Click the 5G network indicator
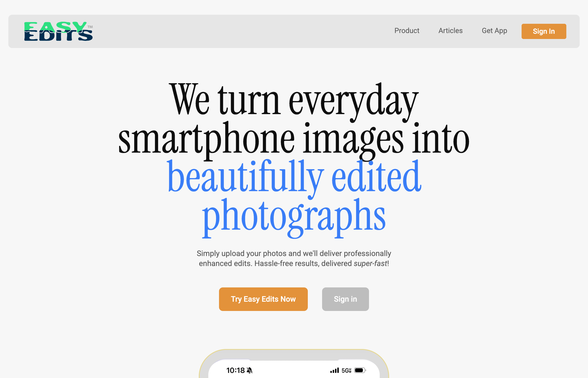Screen dimensions: 588x378 [346, 370]
